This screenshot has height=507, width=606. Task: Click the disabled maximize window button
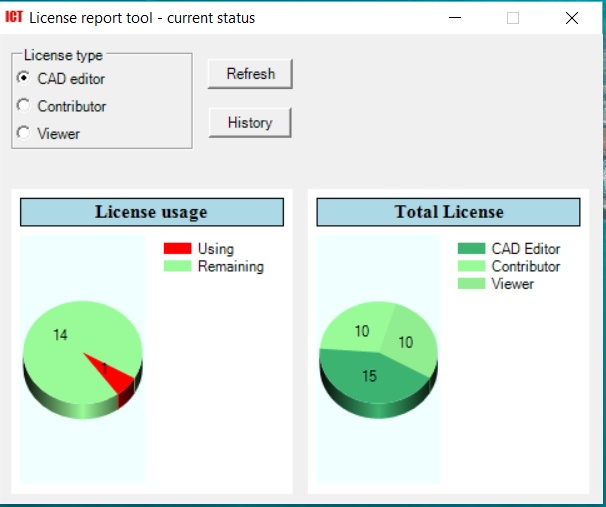[513, 18]
